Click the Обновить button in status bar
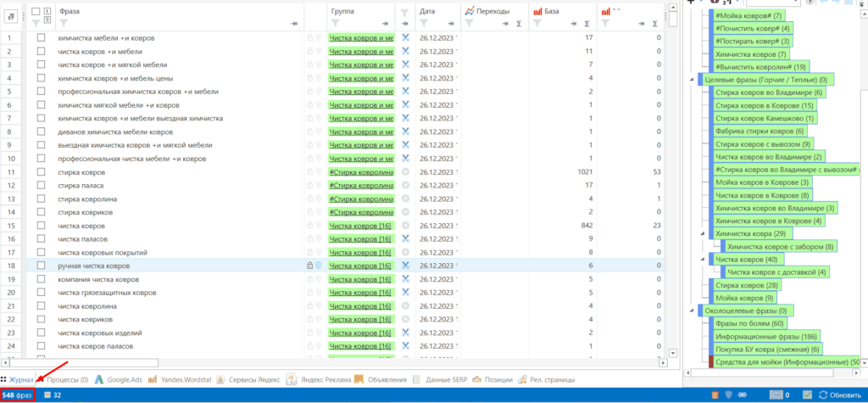Image resolution: width=868 pixels, height=403 pixels. [839, 395]
